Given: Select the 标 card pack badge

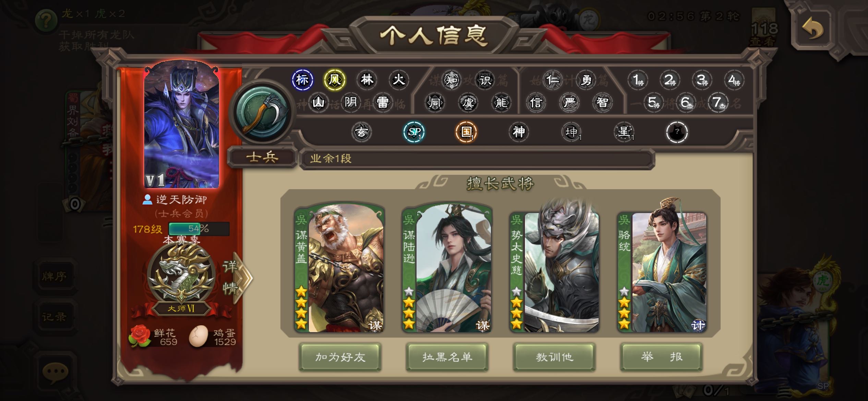Looking at the screenshot, I should [x=302, y=80].
